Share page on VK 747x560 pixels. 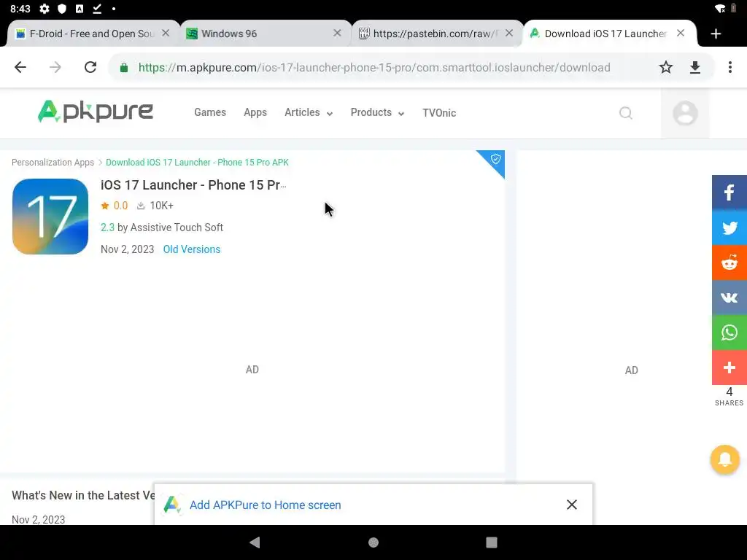point(729,297)
